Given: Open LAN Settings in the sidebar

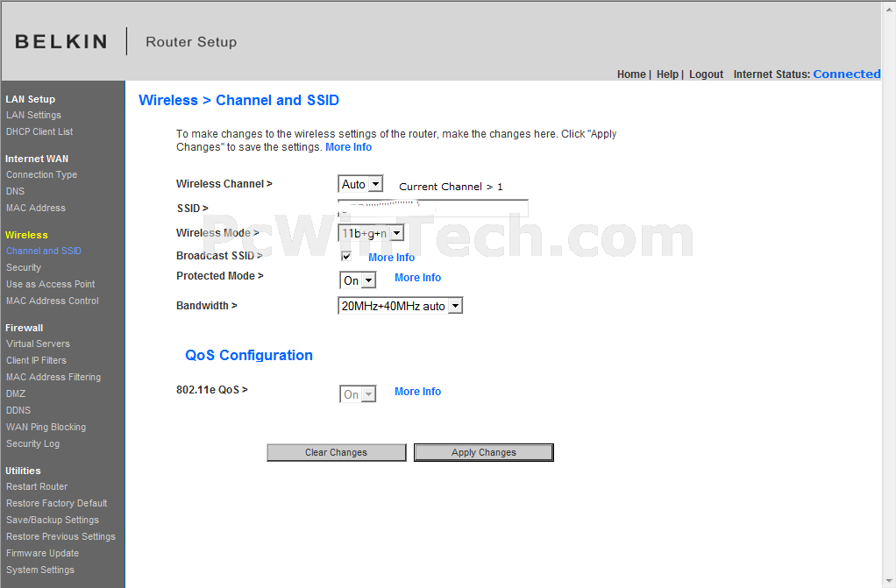Looking at the screenshot, I should click(33, 115).
